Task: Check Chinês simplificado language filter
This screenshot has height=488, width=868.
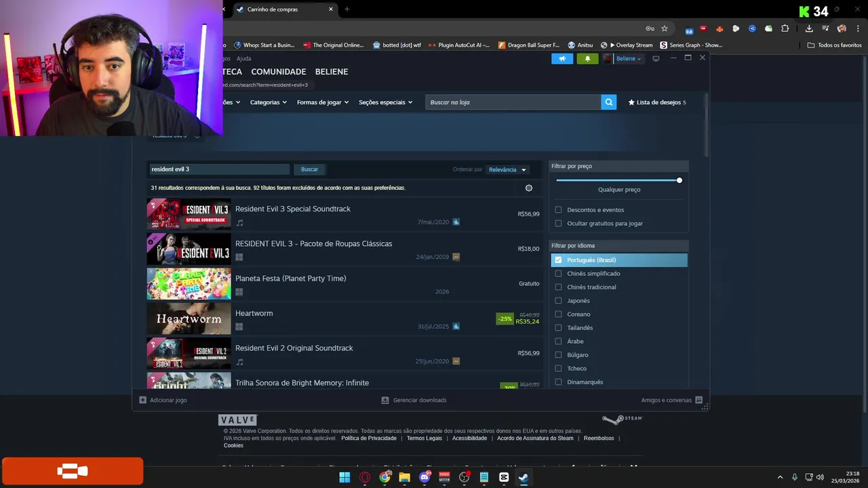Action: coord(558,274)
